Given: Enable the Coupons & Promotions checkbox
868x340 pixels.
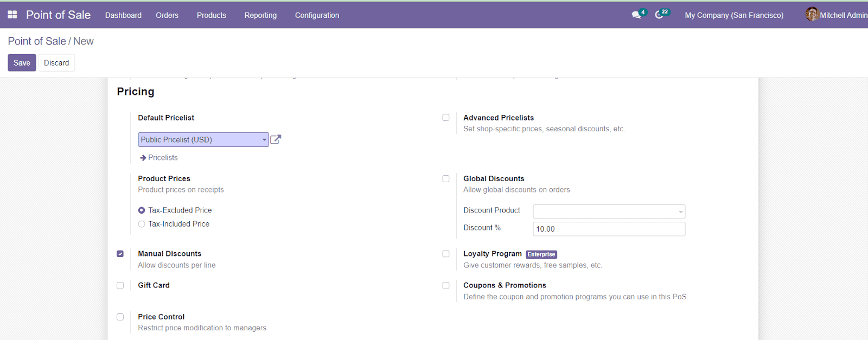Looking at the screenshot, I should tap(446, 285).
